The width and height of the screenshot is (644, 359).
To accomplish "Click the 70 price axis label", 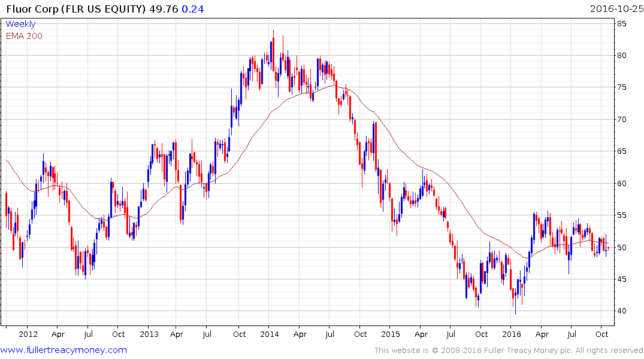I will pos(622,120).
